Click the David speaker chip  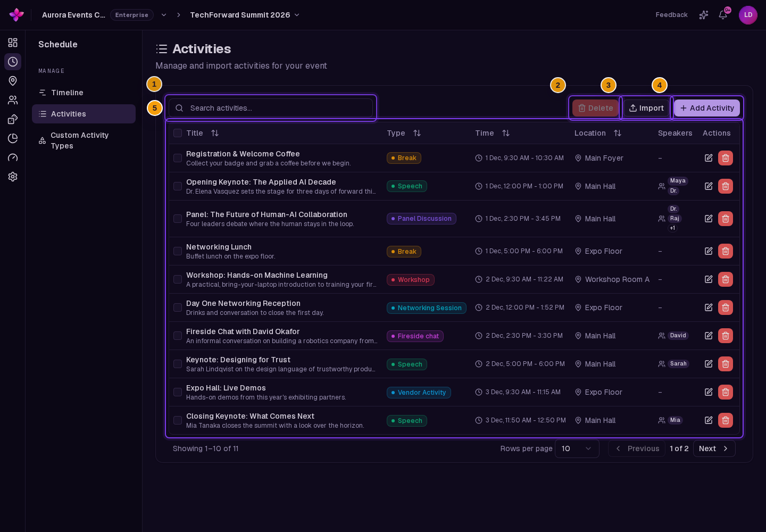[678, 336]
